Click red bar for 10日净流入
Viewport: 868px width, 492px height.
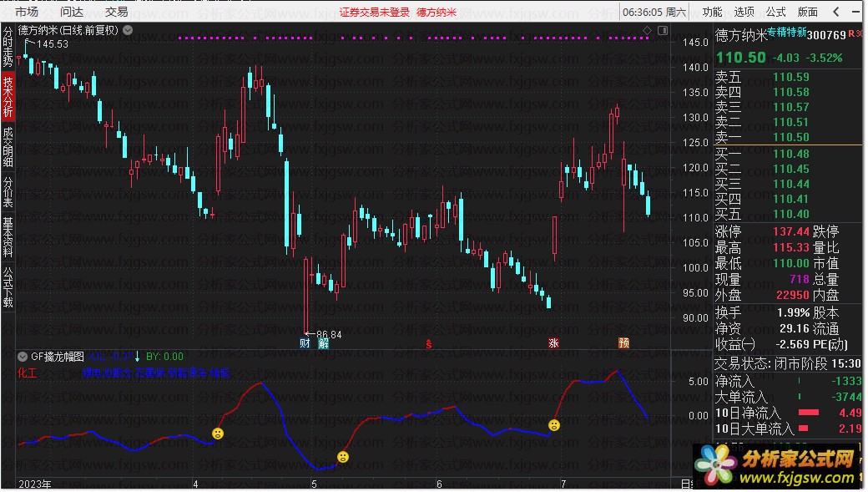click(x=809, y=412)
